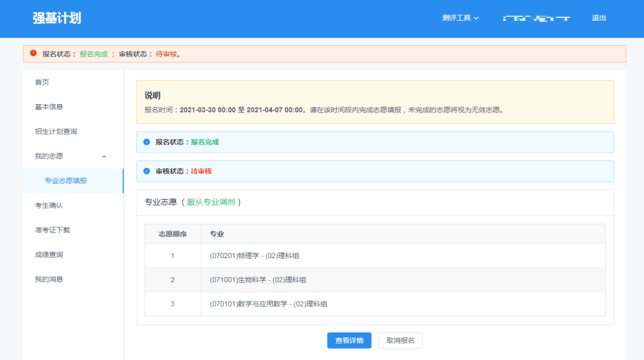Open the blurred username account menu
Viewport: 644px width, 360px height.
pos(536,18)
